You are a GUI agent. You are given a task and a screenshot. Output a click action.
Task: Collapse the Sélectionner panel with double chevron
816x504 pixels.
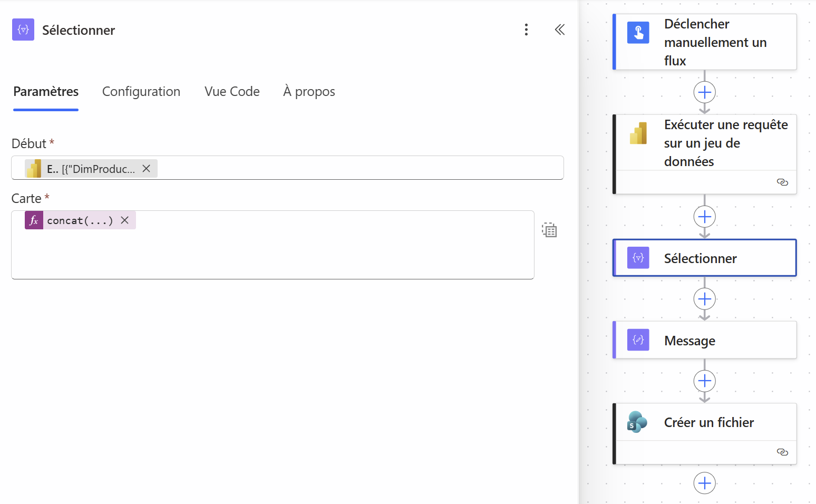click(x=560, y=30)
